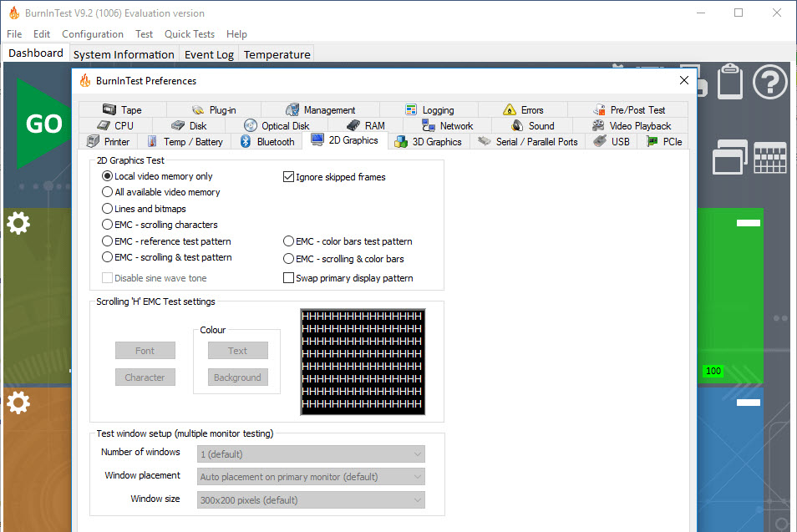Click the stacked windows icon on the dashboard

click(730, 158)
